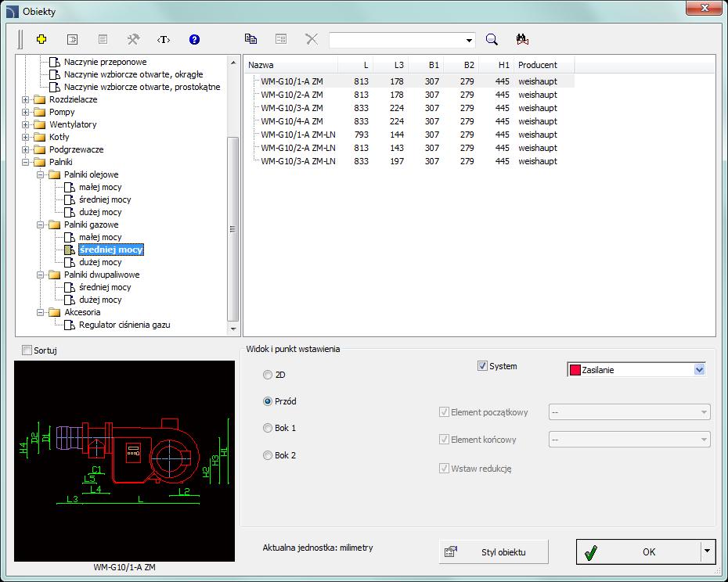This screenshot has height=582, width=728.
Task: Open the toolbar search dropdown arrow
Action: pyautogui.click(x=469, y=41)
